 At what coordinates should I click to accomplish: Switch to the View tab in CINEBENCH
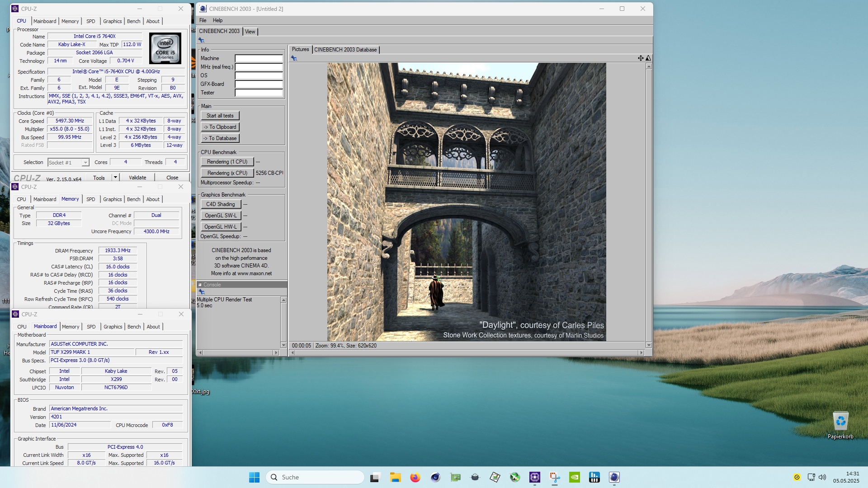pos(250,32)
